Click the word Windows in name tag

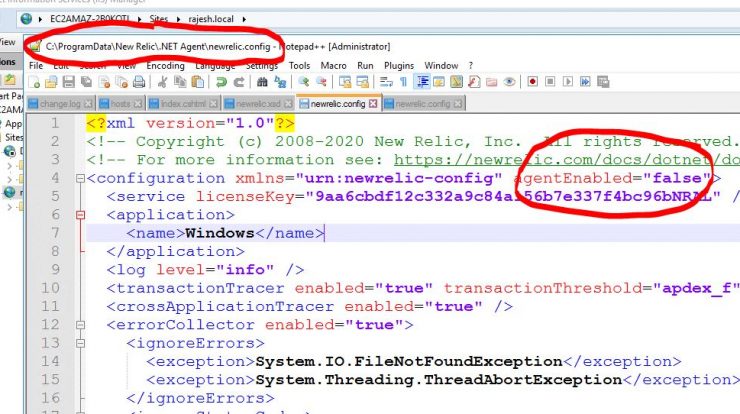[x=219, y=233]
